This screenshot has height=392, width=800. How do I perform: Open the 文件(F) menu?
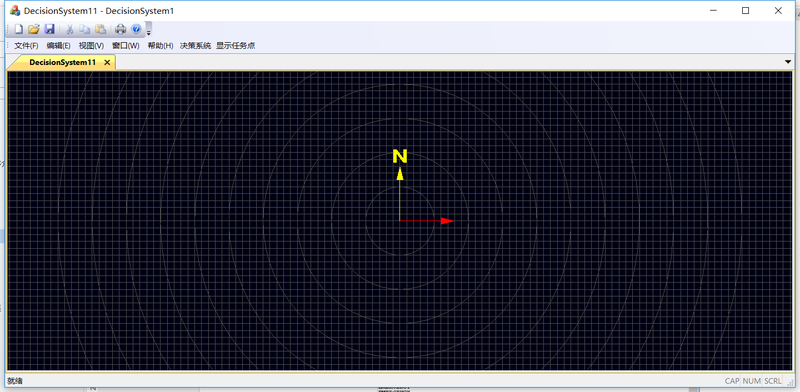click(26, 45)
